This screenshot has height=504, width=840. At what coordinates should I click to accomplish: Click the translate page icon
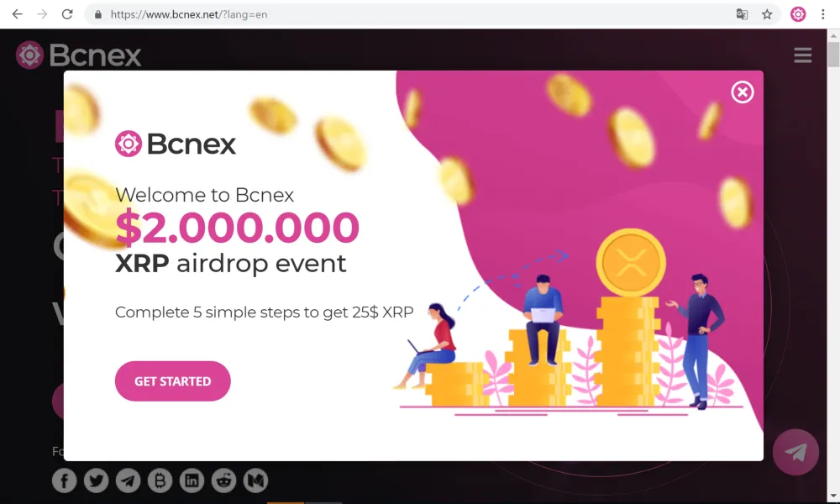point(742,14)
